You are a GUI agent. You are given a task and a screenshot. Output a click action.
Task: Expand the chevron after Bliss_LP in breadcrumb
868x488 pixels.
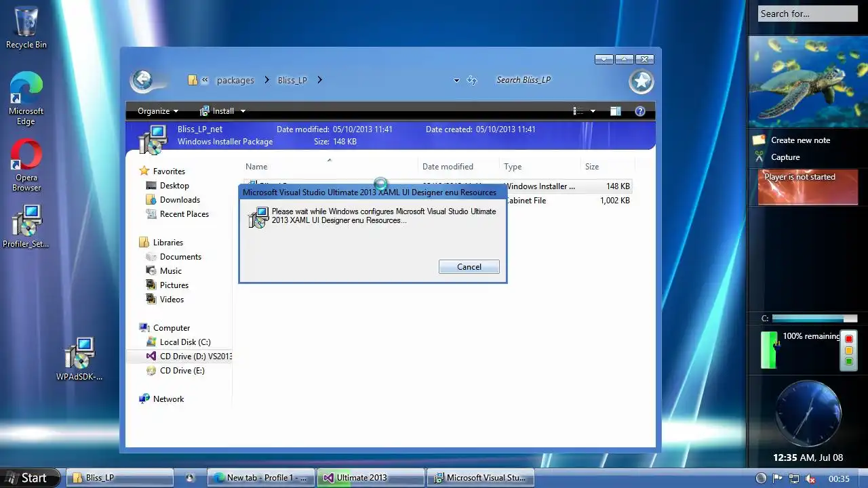click(319, 80)
